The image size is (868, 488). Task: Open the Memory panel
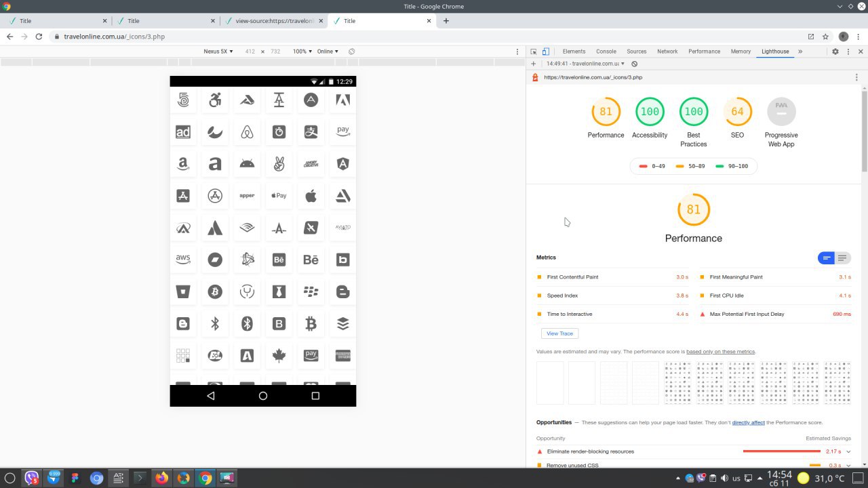click(x=741, y=52)
